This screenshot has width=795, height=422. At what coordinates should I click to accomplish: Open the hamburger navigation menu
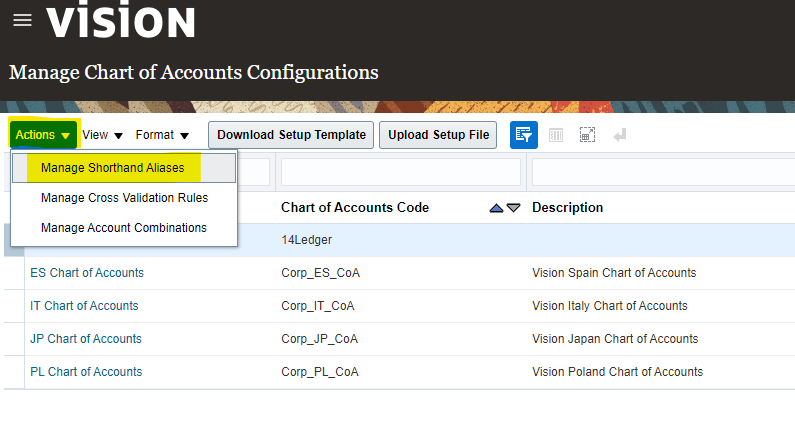click(22, 21)
